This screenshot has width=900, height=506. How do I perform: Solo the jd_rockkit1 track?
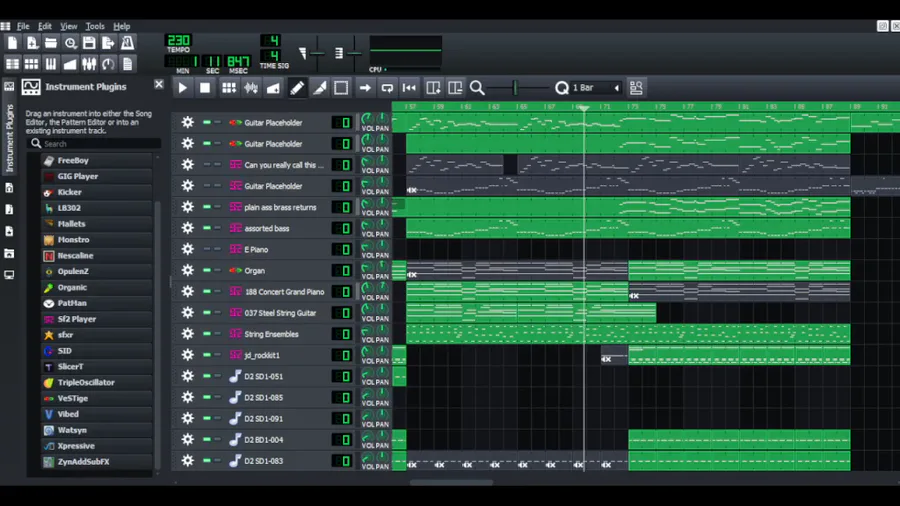[218, 355]
